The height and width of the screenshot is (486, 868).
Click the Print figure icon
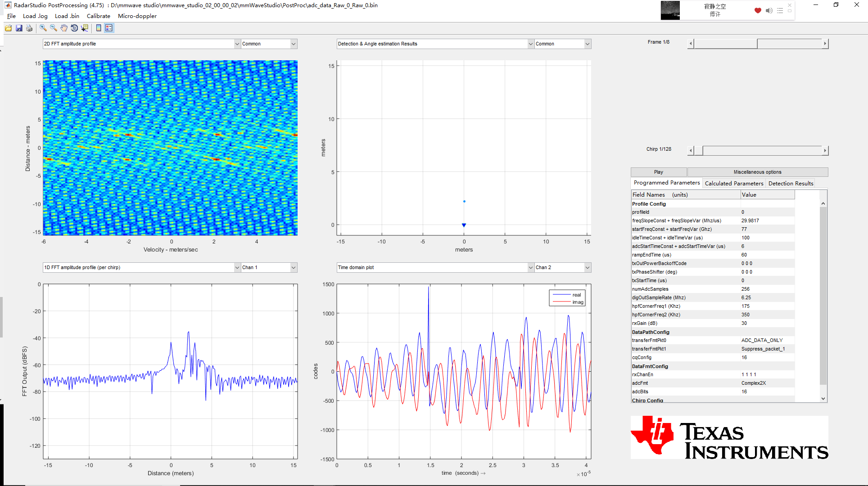29,28
